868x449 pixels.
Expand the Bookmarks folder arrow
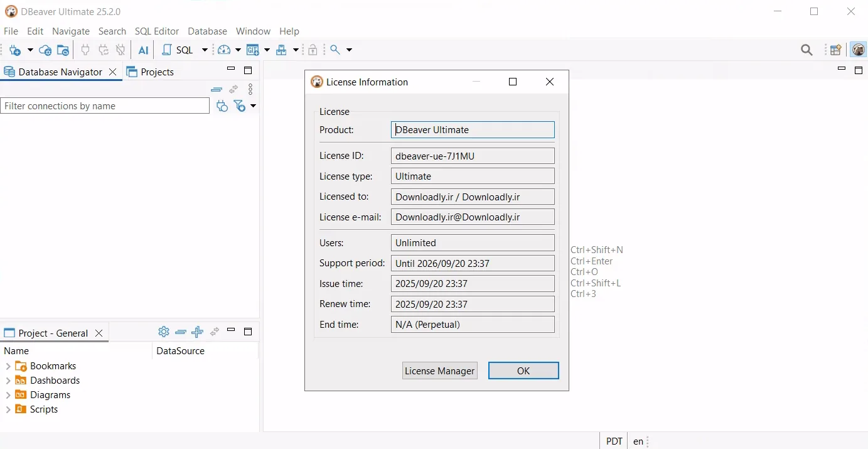coord(8,366)
